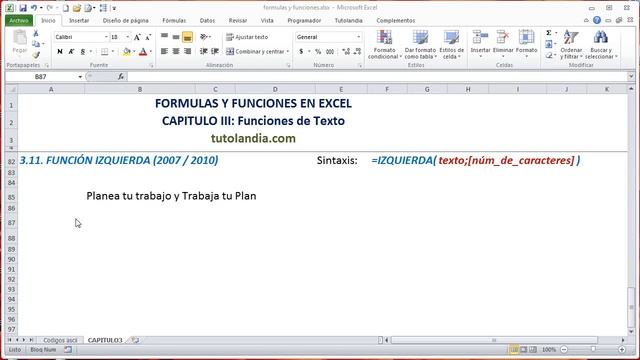Screen dimensions: 640x360
Task: Open Estilos de celda gallery
Action: (x=451, y=44)
